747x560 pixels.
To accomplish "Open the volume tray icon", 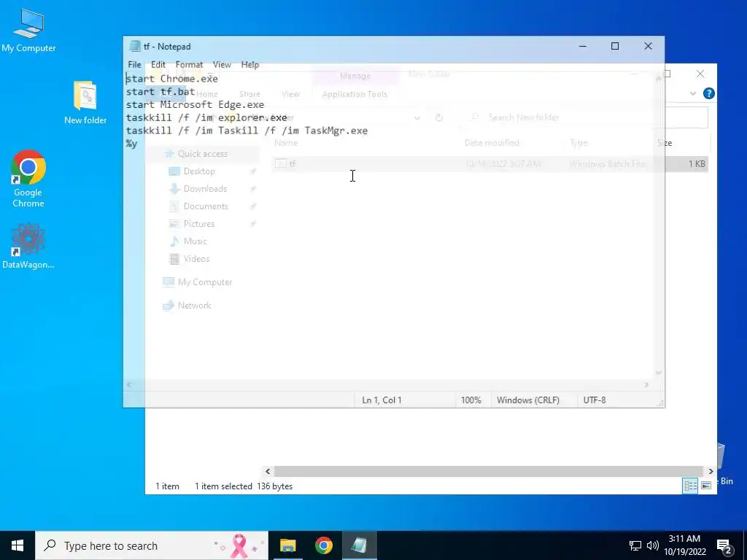I will point(653,545).
